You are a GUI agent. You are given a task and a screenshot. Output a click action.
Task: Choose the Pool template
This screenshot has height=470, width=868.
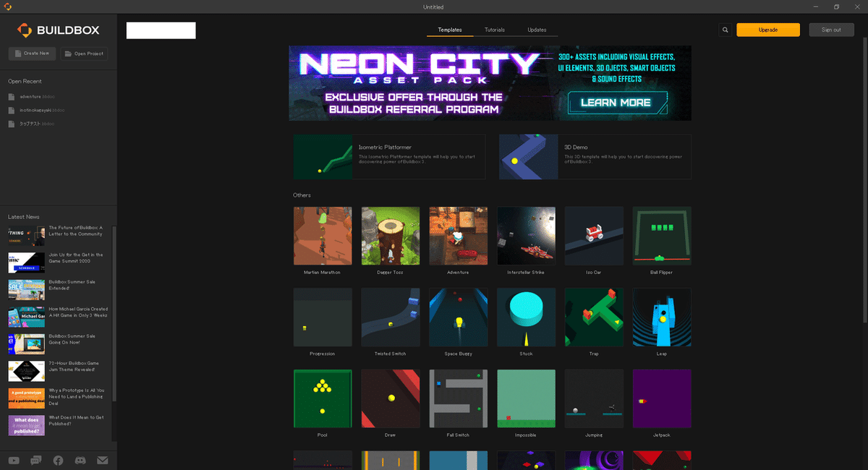point(323,399)
